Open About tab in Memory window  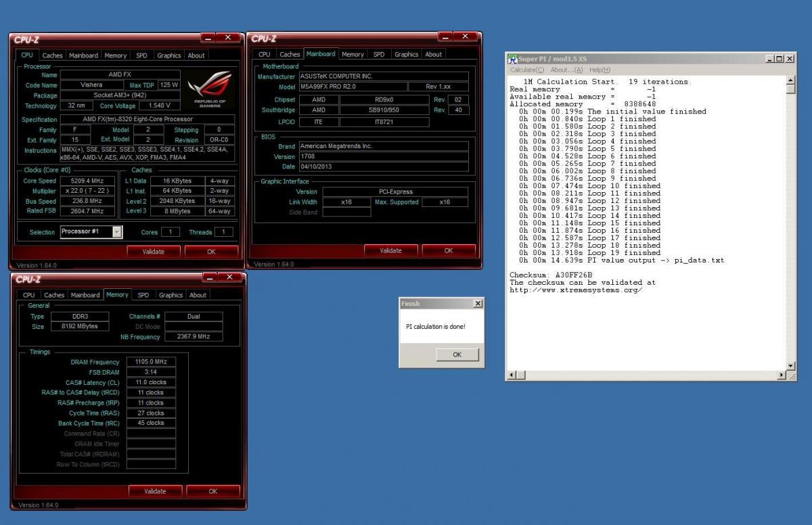[198, 295]
